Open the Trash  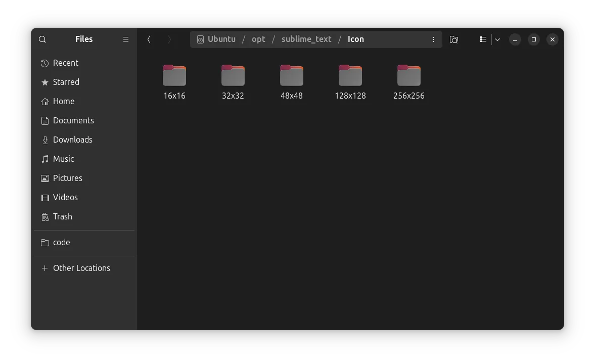(63, 216)
